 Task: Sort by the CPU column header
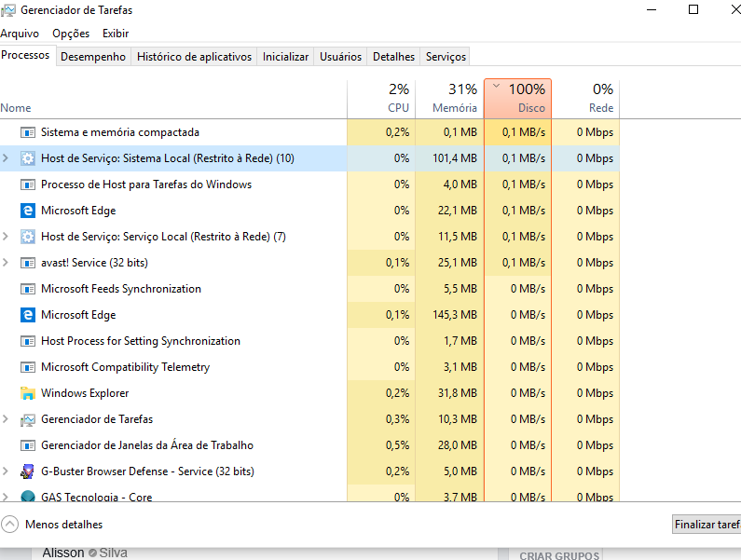382,99
